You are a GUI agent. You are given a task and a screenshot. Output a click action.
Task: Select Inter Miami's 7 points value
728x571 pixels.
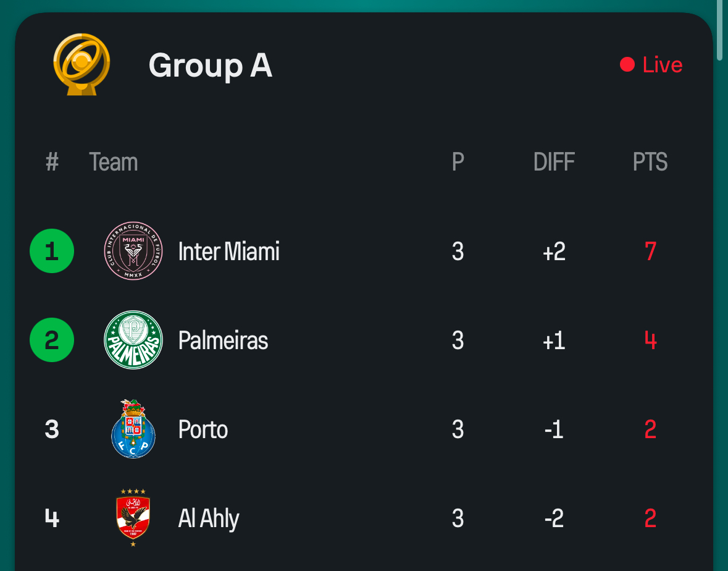pyautogui.click(x=650, y=252)
